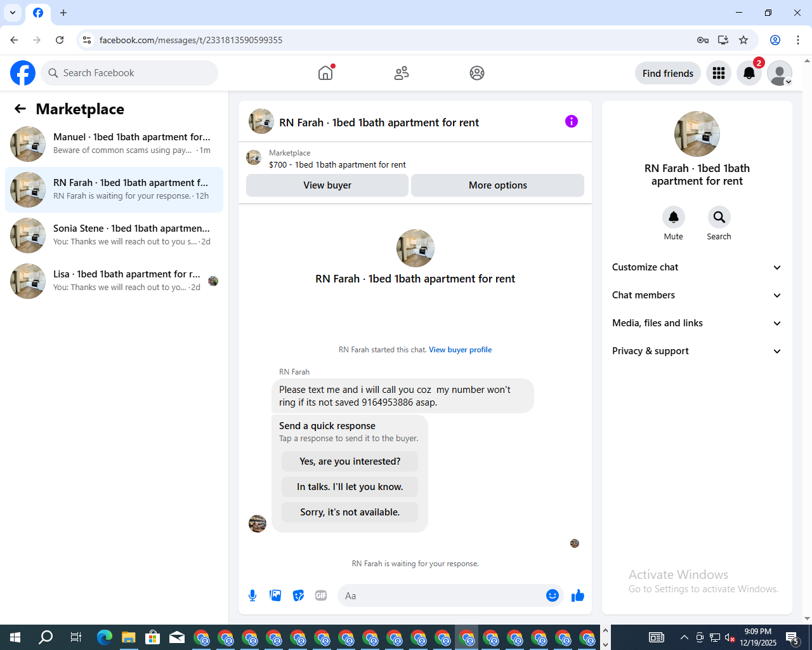Image resolution: width=812 pixels, height=650 pixels.
Task: Click the taskbar clock showing 9:09 PM
Action: (x=758, y=637)
